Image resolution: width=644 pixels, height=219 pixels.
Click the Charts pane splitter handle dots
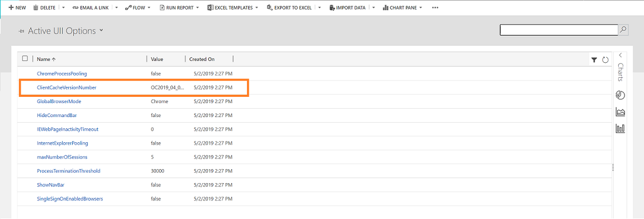pos(613,167)
